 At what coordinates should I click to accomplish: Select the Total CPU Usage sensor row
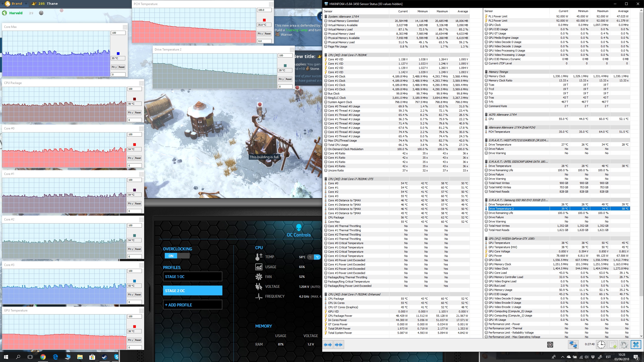(x=397, y=145)
